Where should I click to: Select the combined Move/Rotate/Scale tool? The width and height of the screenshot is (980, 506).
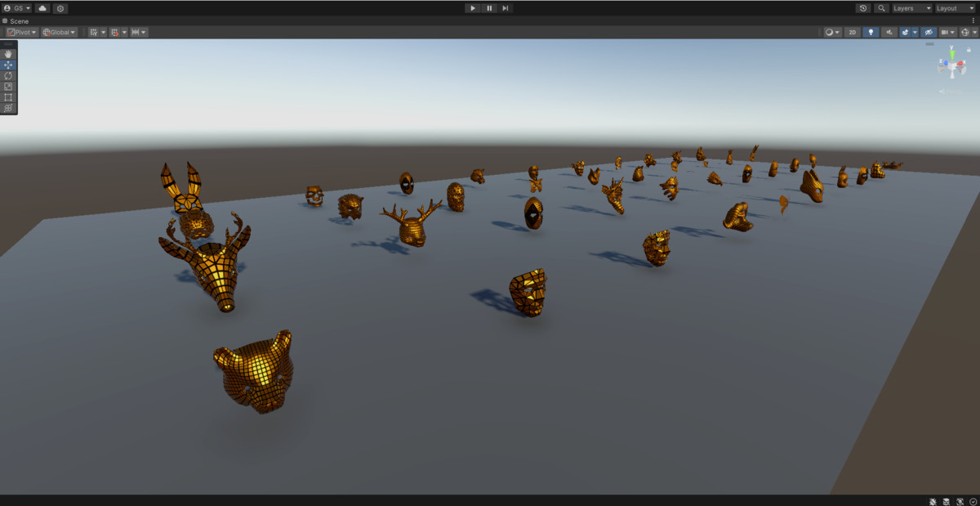7,107
